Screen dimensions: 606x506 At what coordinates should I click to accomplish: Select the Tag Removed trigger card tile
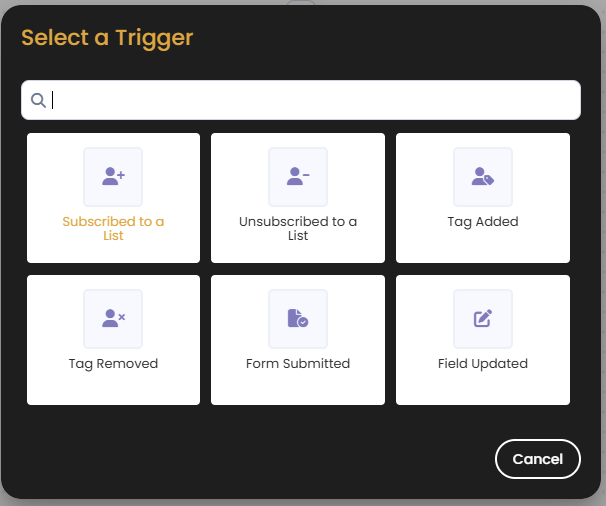pyautogui.click(x=113, y=388)
